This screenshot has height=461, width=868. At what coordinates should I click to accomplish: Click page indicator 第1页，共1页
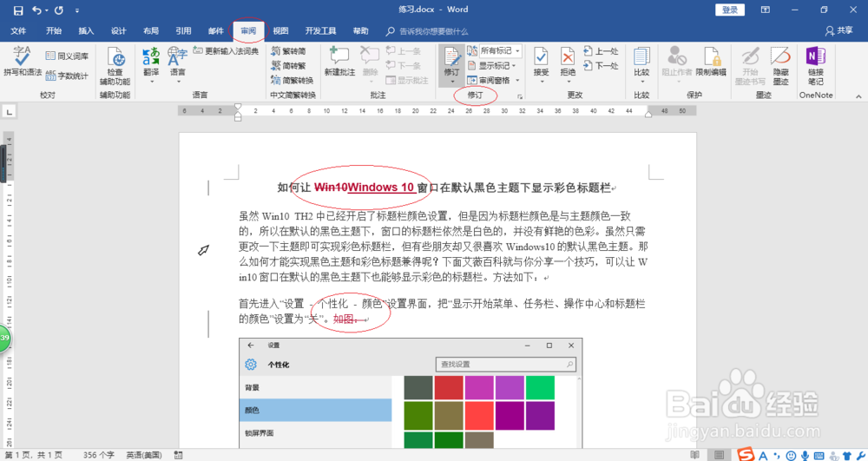pyautogui.click(x=33, y=455)
